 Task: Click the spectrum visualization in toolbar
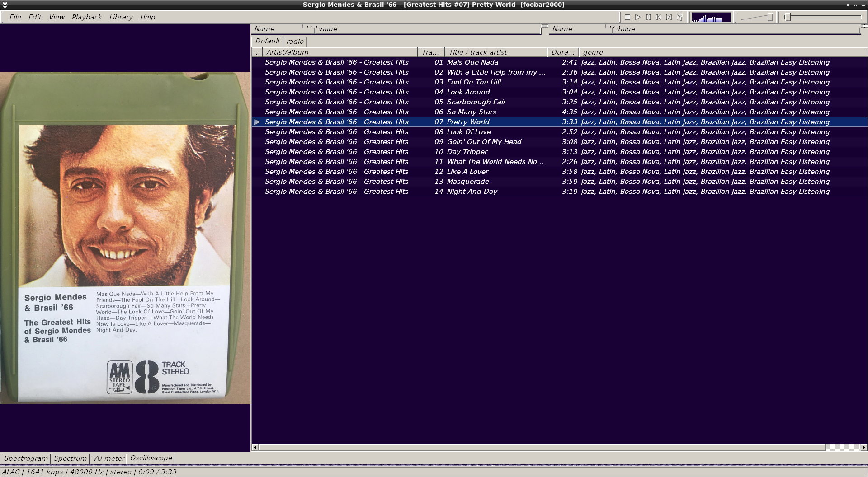tap(711, 17)
